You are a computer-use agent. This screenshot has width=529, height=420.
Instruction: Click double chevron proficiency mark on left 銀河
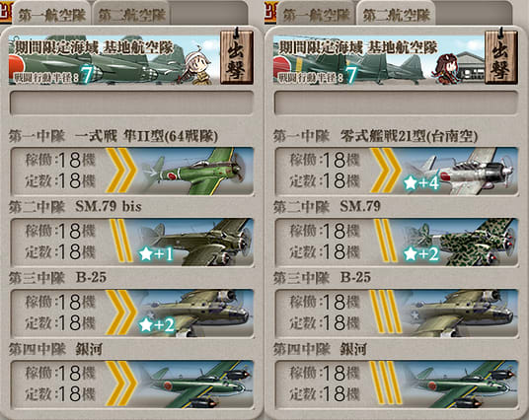(x=120, y=384)
